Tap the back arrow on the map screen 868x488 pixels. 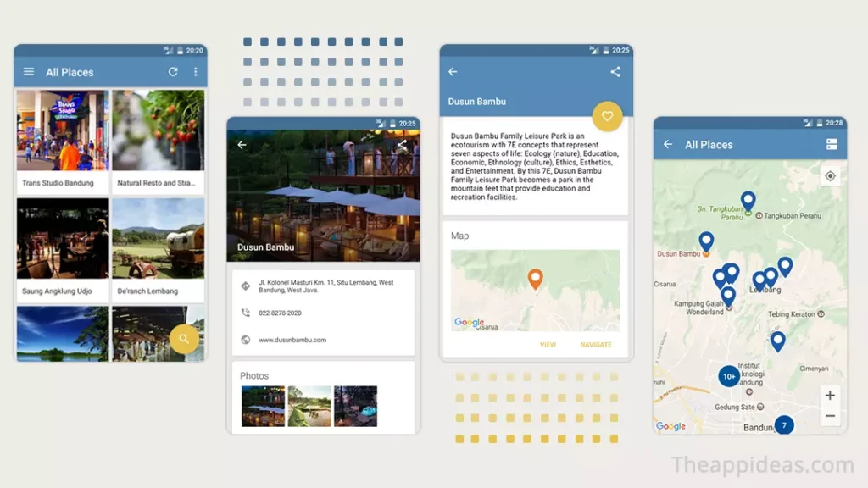click(668, 144)
